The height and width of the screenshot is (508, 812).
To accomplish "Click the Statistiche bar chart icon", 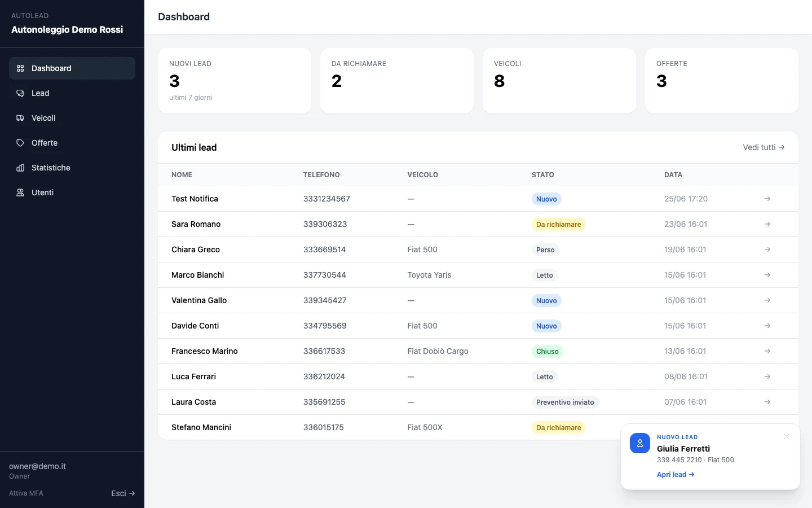I will (x=20, y=168).
